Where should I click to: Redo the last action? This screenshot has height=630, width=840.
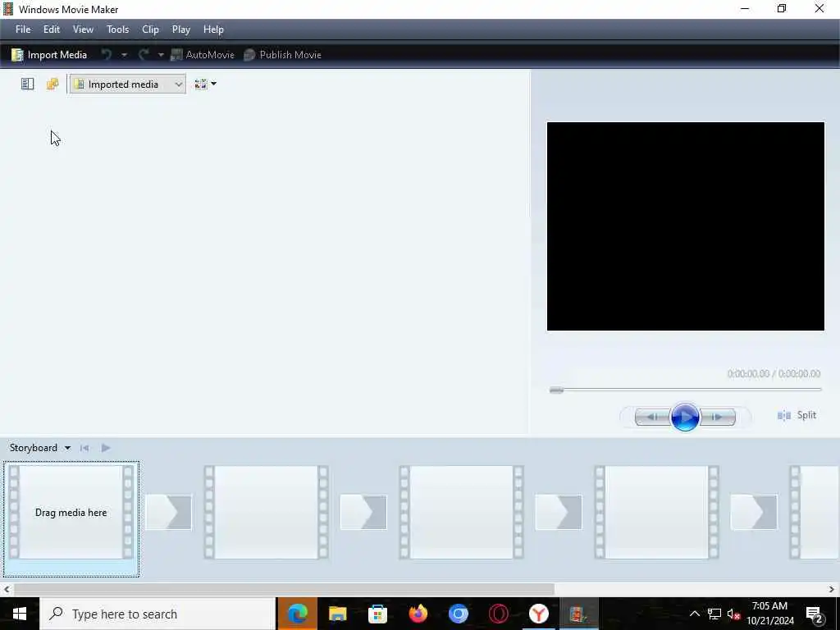[x=144, y=55]
